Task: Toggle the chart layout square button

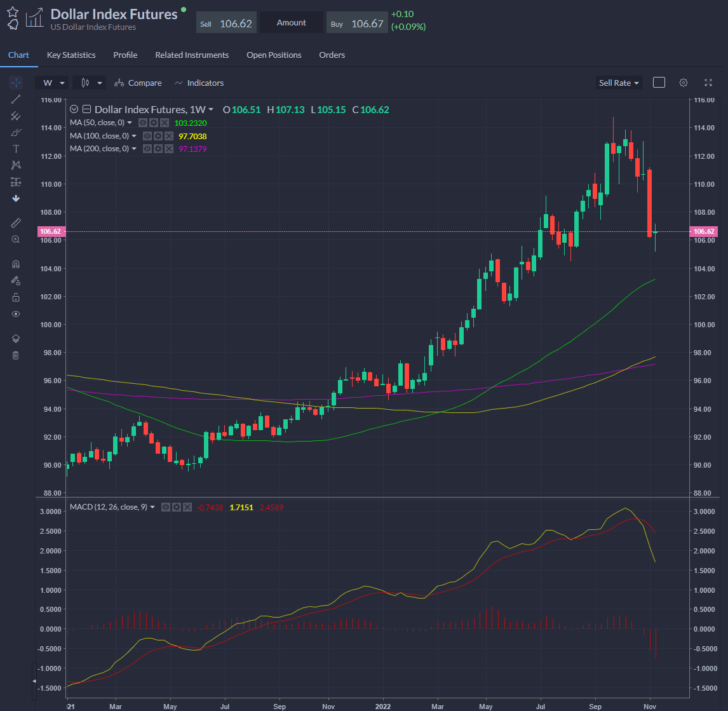Action: [659, 83]
